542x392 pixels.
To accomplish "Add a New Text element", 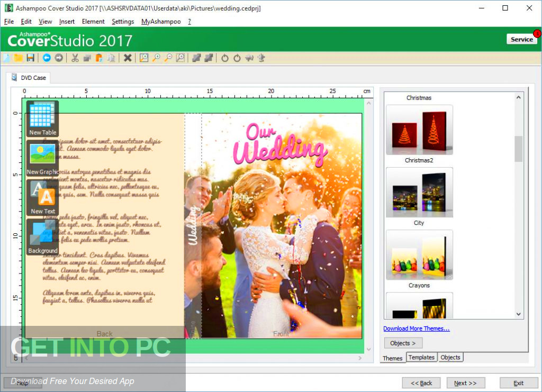I will [42, 197].
